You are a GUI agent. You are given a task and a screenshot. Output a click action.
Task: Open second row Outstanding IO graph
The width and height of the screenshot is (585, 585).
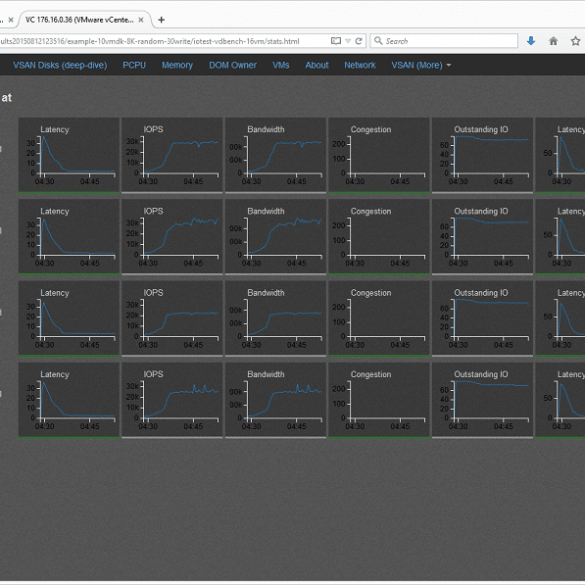click(482, 237)
